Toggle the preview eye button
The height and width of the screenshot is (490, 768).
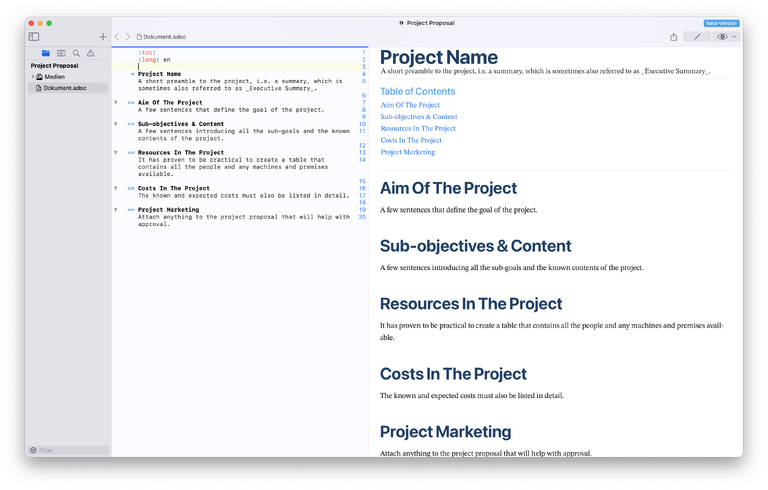coord(722,37)
